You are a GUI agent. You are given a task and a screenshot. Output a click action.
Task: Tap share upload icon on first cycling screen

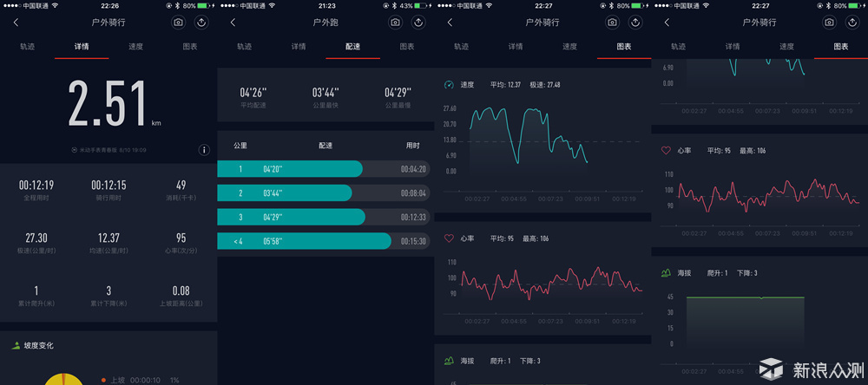tap(201, 23)
